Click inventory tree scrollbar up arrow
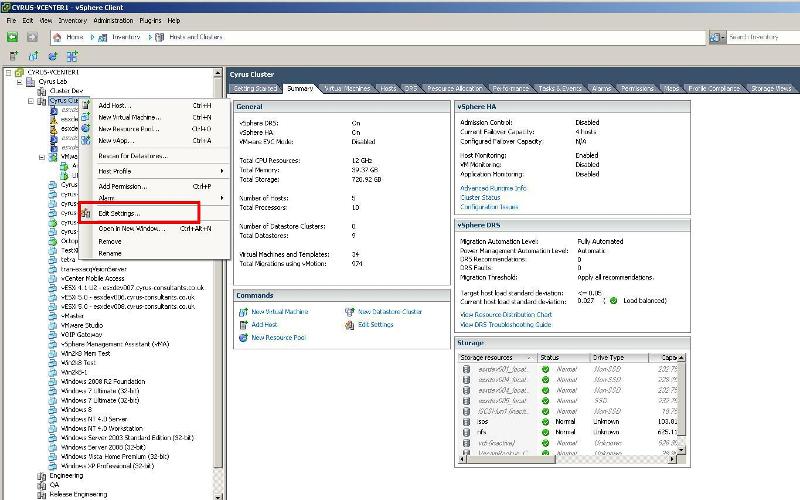 [218, 73]
